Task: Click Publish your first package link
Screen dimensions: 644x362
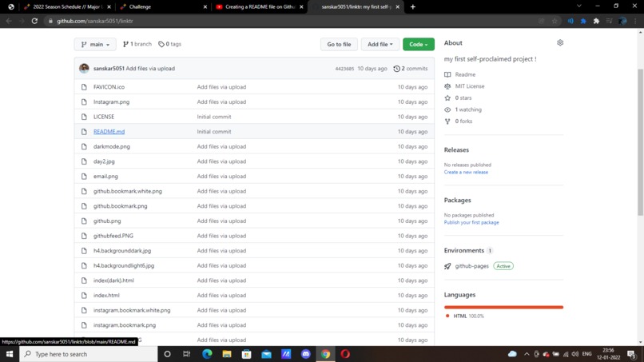Action: (x=471, y=222)
